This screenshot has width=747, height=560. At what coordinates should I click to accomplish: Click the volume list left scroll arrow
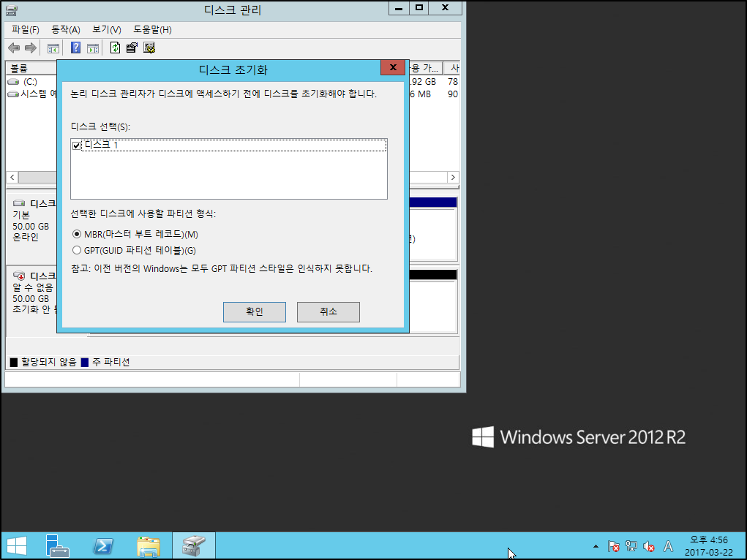click(12, 177)
